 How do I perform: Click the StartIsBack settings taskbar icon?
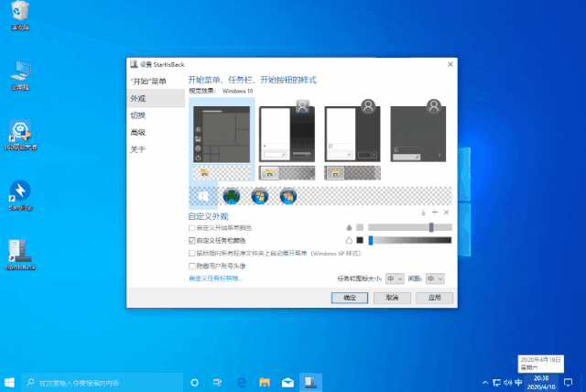(x=310, y=383)
